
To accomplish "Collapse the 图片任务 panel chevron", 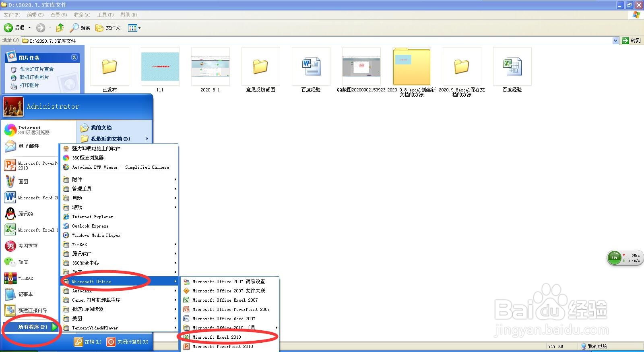I will (74, 58).
